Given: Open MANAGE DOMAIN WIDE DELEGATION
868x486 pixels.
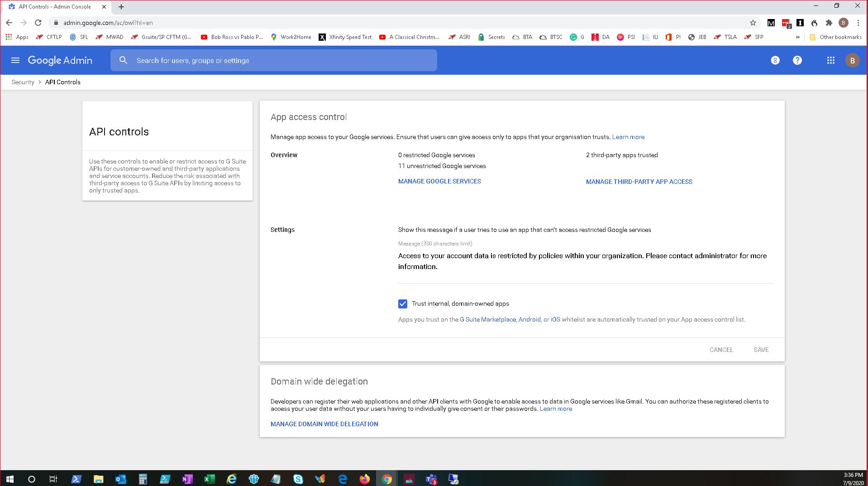Looking at the screenshot, I should coord(324,424).
